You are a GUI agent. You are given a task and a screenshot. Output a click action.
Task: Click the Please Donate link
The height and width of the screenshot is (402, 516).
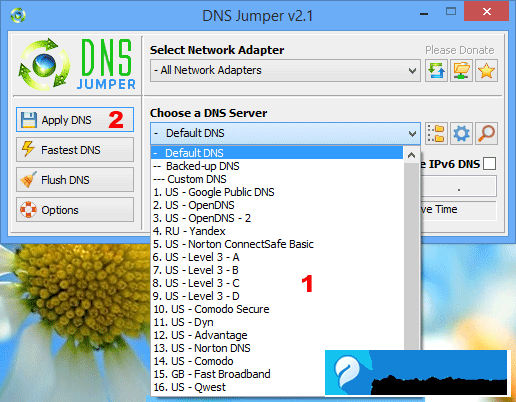[459, 50]
